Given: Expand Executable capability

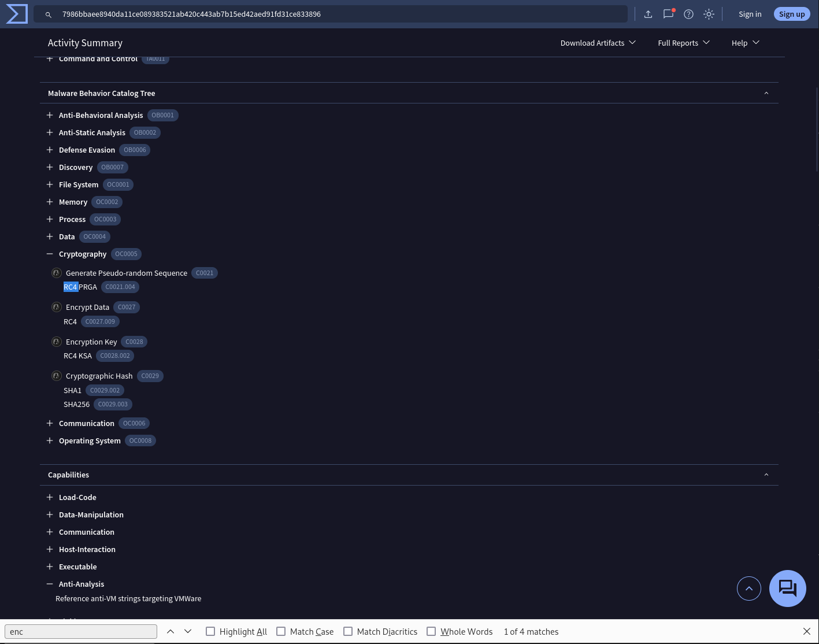Looking at the screenshot, I should click(50, 567).
